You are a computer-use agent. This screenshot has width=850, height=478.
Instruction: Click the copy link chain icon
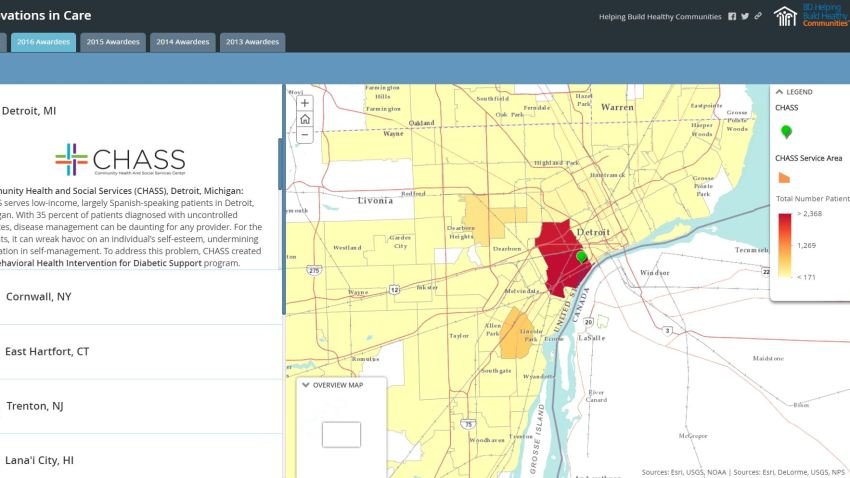tap(758, 16)
